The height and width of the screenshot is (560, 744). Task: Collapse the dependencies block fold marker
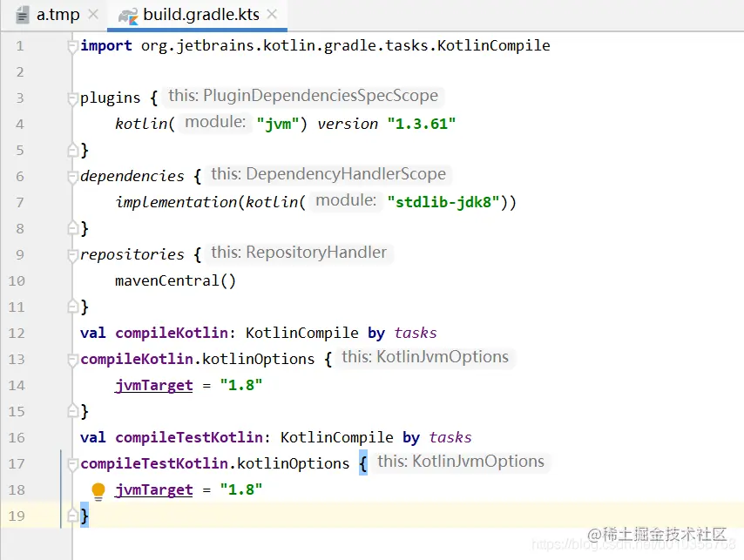pyautogui.click(x=72, y=177)
